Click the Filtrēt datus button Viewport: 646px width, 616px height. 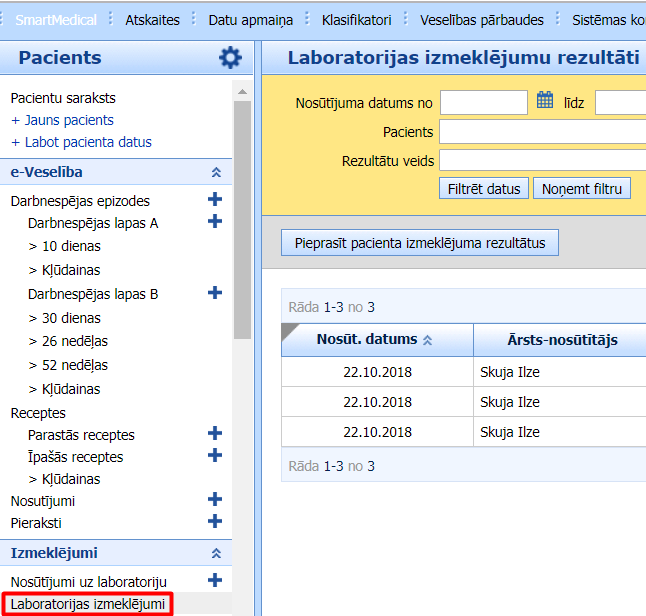pyautogui.click(x=484, y=188)
